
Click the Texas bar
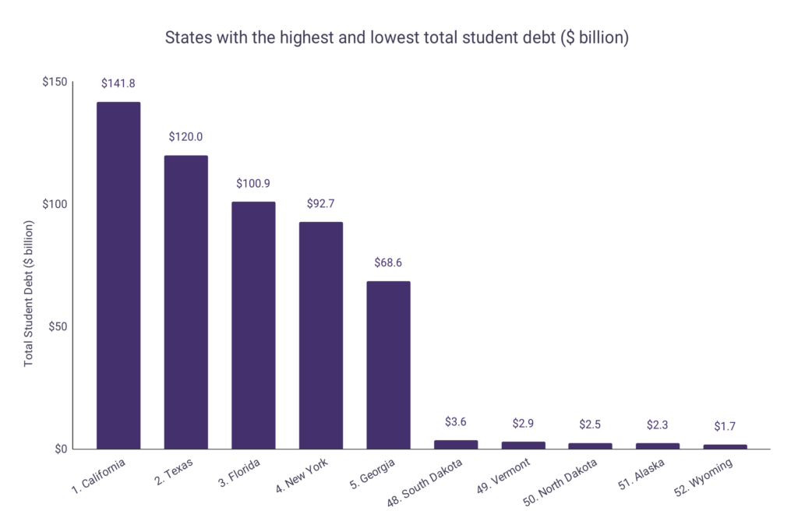point(185,302)
